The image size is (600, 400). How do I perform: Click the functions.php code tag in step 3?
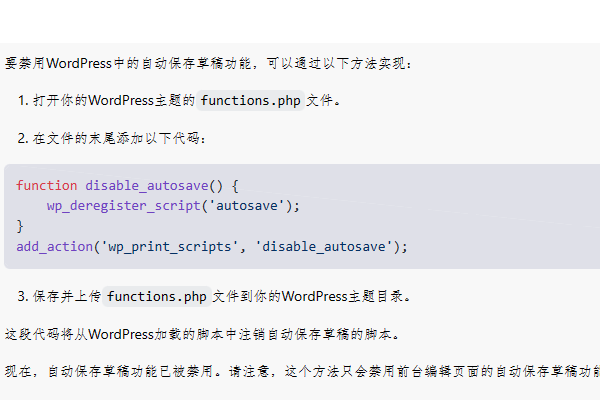point(157,296)
